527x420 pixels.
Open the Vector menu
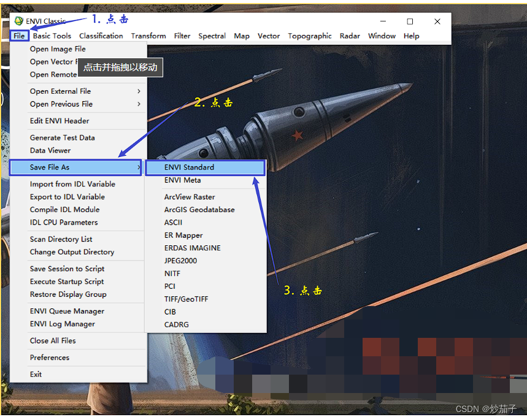coord(269,36)
